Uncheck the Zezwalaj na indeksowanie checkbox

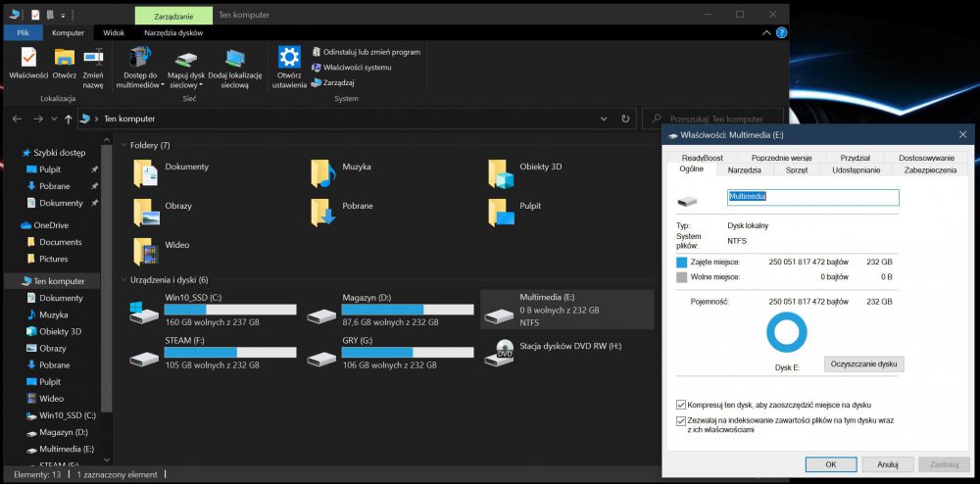tap(681, 420)
